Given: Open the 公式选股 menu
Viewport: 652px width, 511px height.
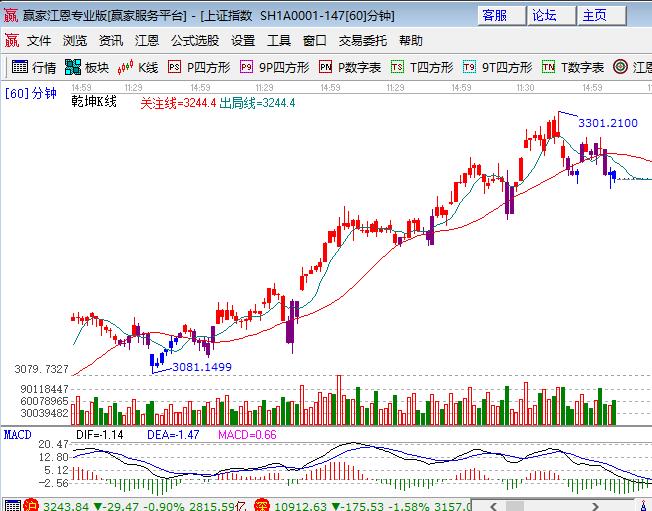Looking at the screenshot, I should [195, 41].
